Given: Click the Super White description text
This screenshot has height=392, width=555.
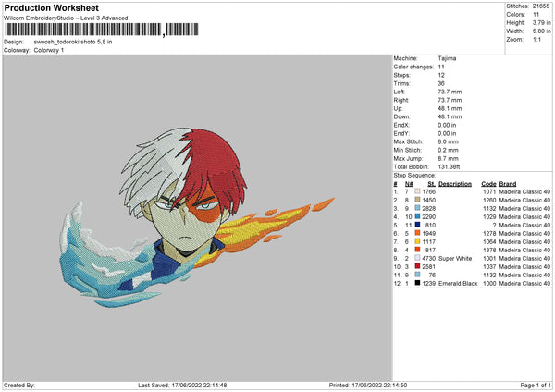Looking at the screenshot, I should pyautogui.click(x=455, y=259).
